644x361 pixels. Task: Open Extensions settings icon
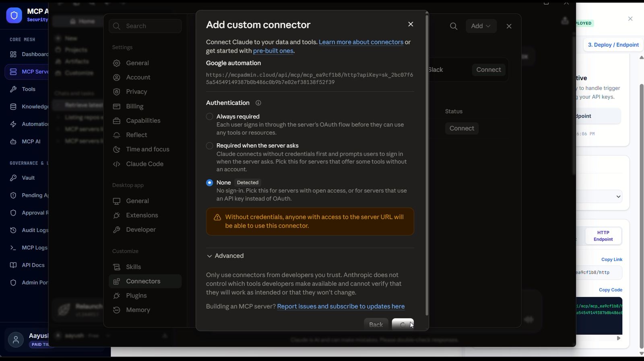point(117,215)
